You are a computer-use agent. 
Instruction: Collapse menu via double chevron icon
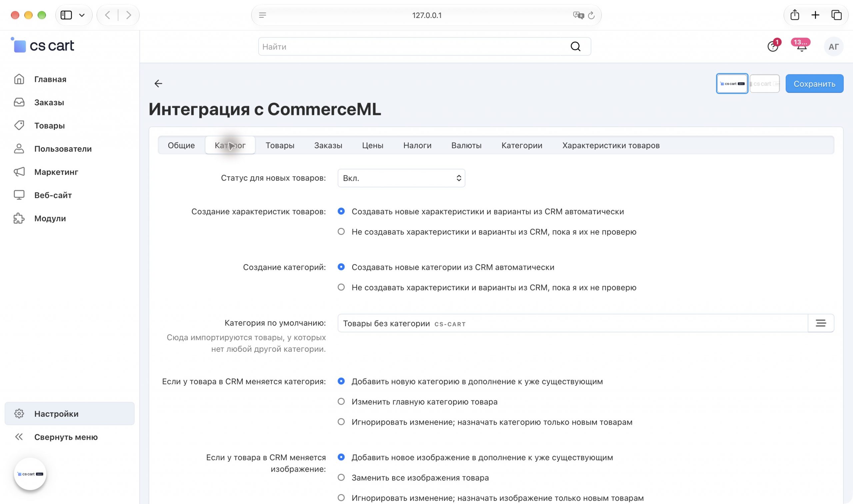pos(19,437)
